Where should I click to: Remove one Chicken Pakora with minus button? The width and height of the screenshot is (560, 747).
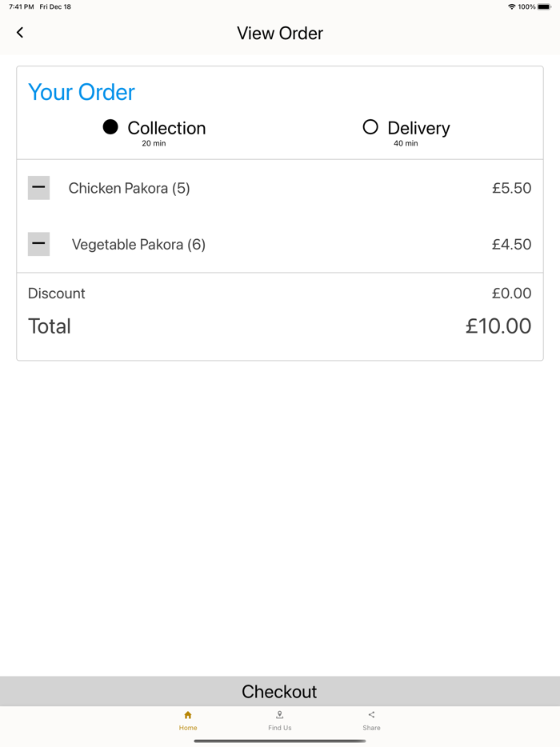click(x=38, y=188)
